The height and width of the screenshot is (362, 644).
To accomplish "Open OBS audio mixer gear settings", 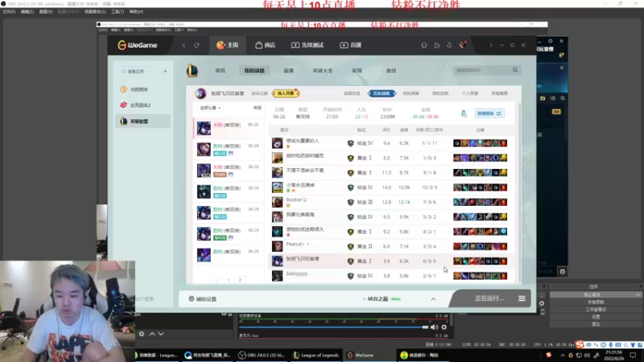I will [x=444, y=327].
